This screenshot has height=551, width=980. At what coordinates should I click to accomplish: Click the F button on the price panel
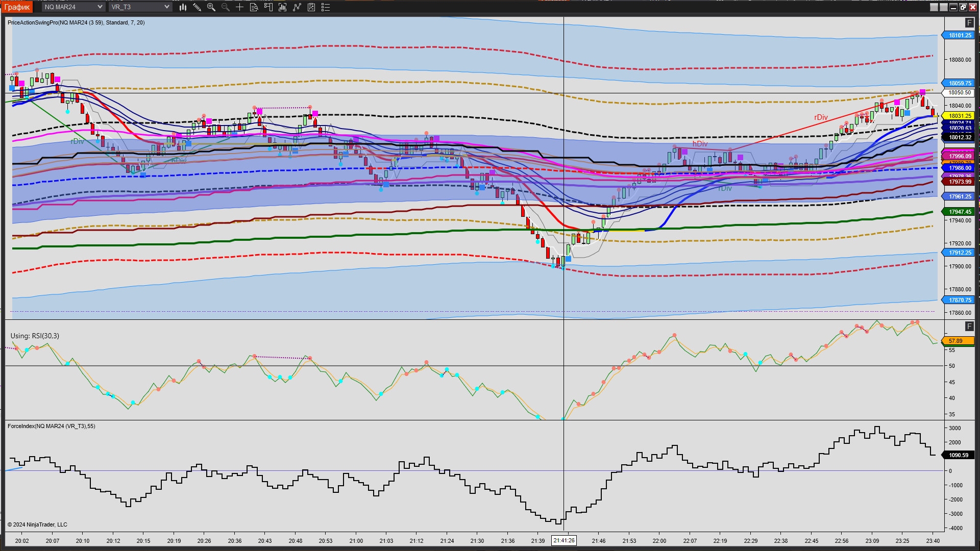coord(969,23)
